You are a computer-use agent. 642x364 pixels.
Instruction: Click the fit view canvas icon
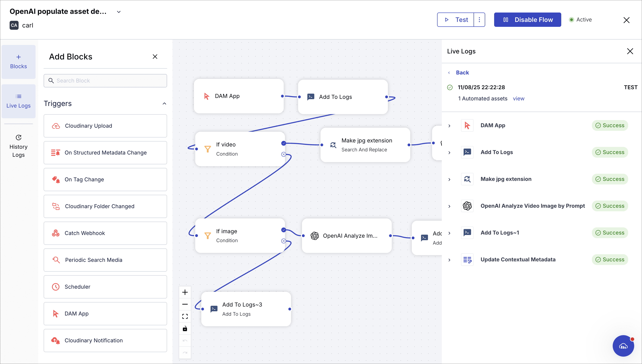[185, 317]
